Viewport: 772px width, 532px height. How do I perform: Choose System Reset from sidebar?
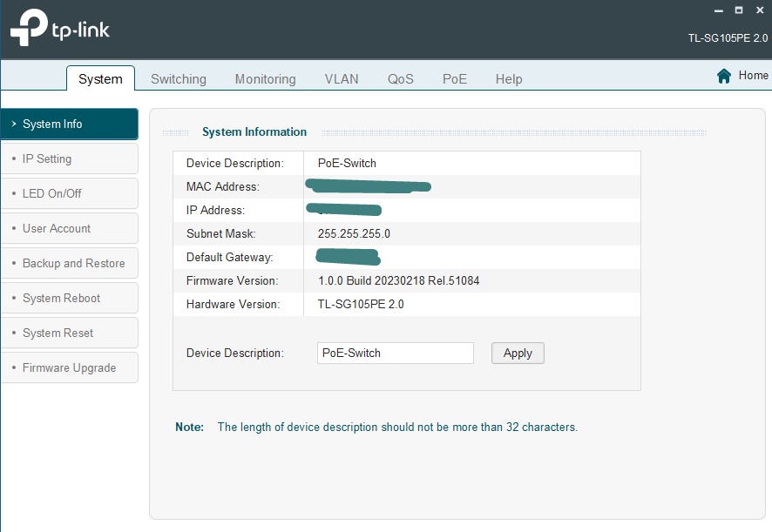(x=69, y=333)
